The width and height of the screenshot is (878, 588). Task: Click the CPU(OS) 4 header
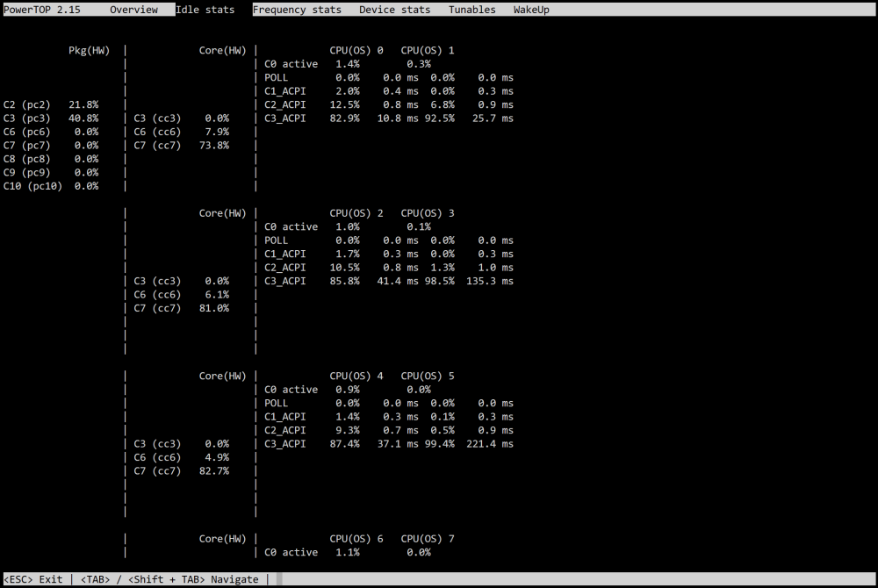(356, 376)
